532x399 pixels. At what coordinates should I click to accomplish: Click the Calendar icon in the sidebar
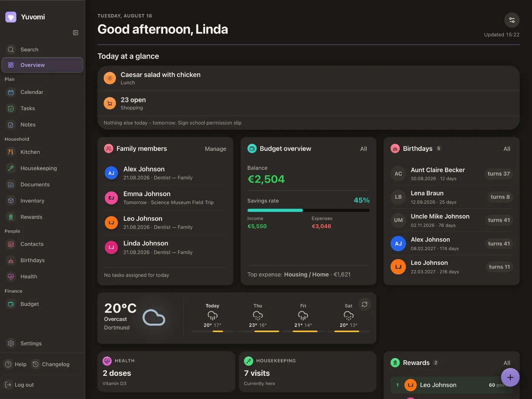tap(11, 92)
